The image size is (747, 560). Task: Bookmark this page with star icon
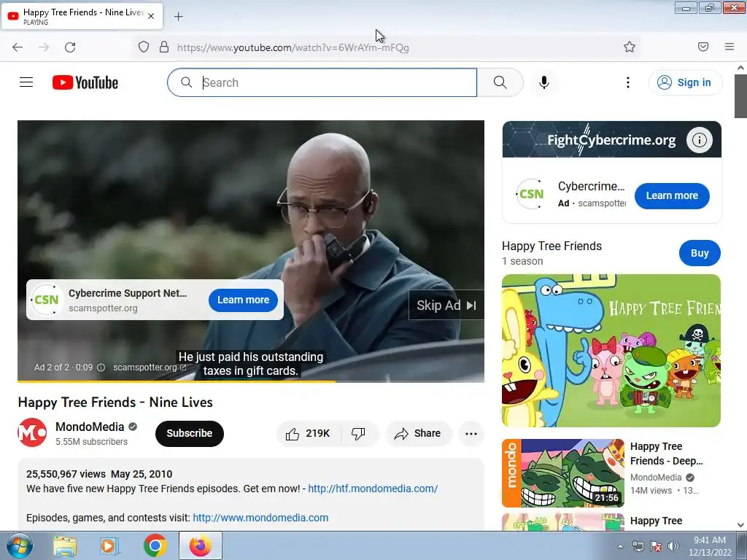pyautogui.click(x=630, y=47)
